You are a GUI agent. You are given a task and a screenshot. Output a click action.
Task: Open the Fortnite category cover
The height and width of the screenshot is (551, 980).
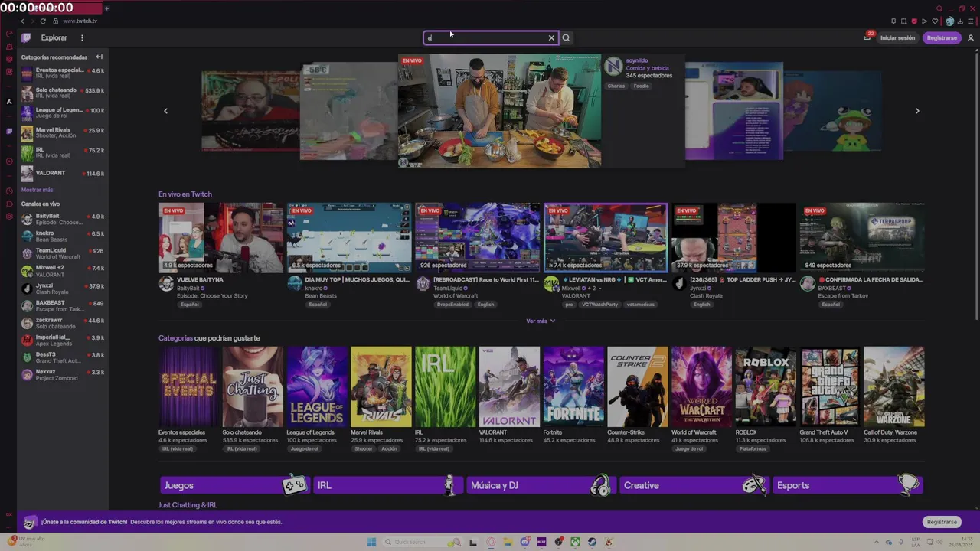(x=573, y=386)
